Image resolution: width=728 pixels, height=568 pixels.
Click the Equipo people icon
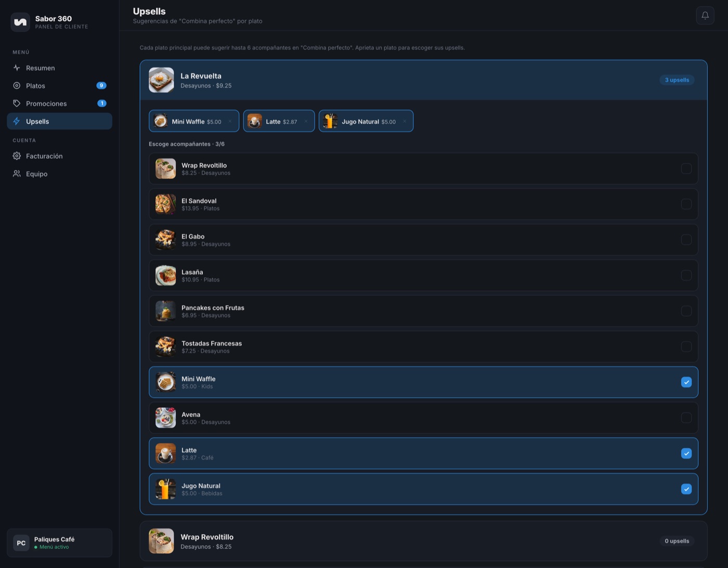pyautogui.click(x=17, y=174)
